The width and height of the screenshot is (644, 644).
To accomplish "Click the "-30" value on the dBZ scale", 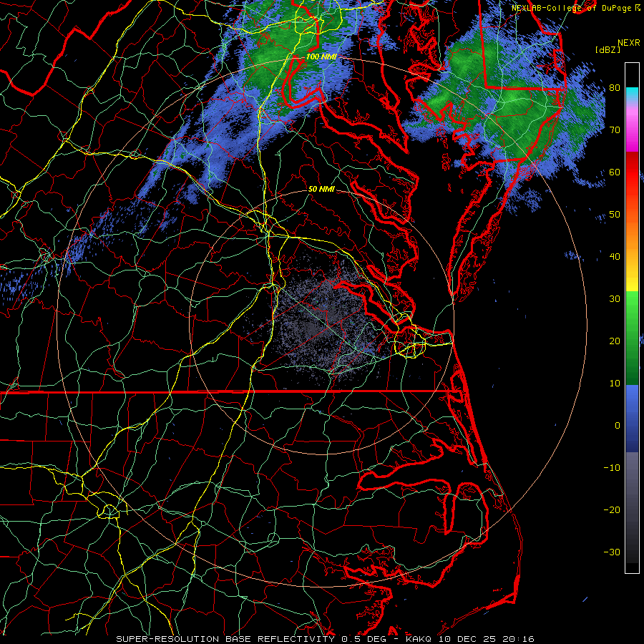I will (x=612, y=552).
